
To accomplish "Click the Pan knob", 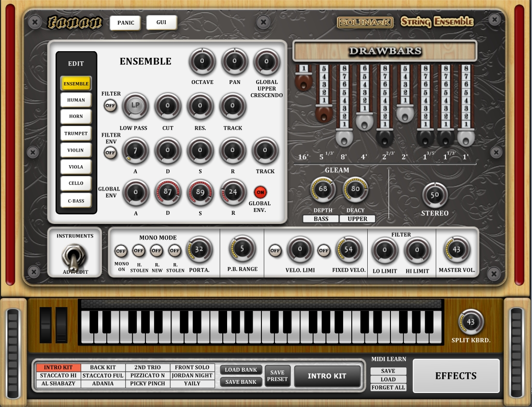I will point(234,62).
